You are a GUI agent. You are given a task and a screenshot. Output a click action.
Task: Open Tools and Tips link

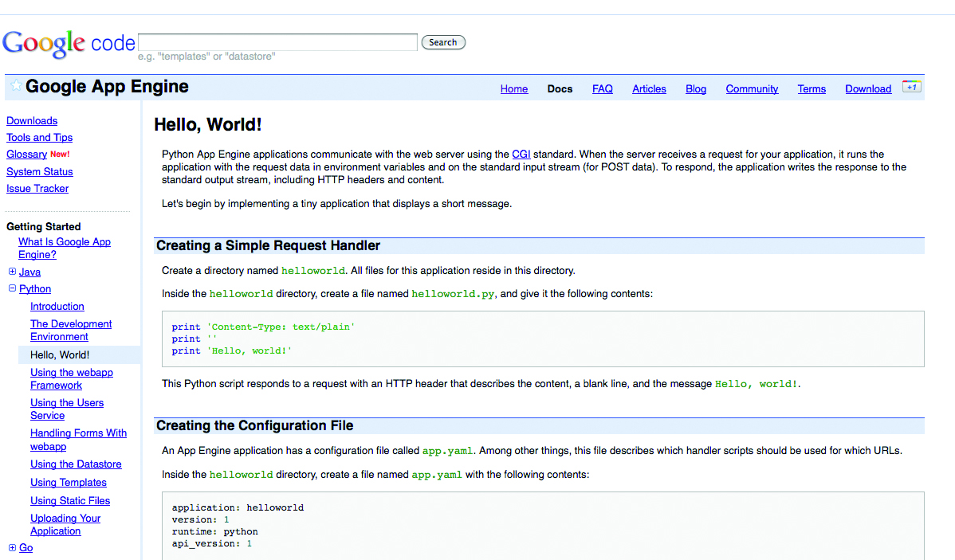(x=39, y=138)
